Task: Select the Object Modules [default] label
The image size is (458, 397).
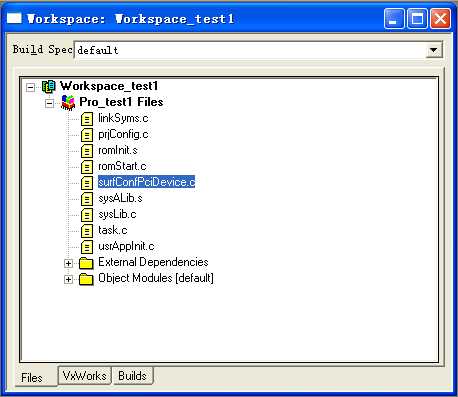Action: pos(156,278)
